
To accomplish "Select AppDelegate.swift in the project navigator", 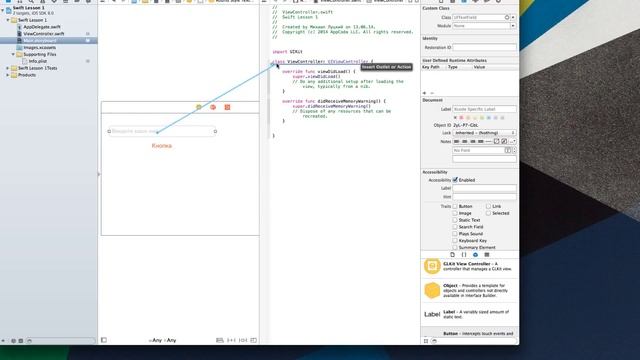I will tap(41, 27).
